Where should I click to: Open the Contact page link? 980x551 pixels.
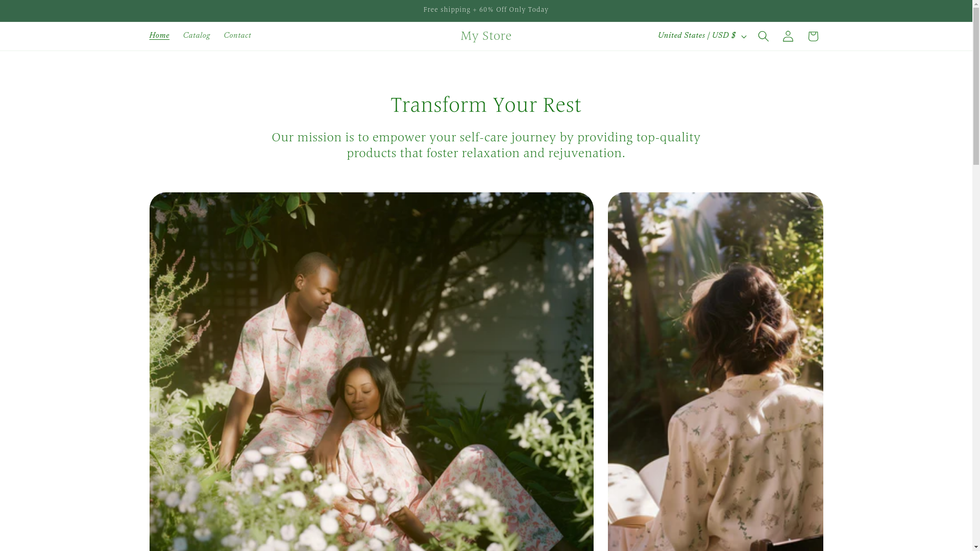click(237, 36)
